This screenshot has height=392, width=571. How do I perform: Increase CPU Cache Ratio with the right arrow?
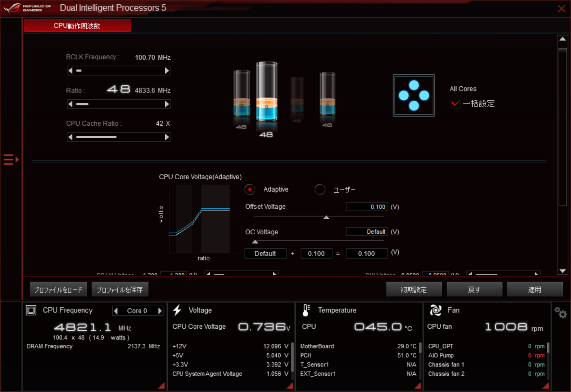coord(167,137)
